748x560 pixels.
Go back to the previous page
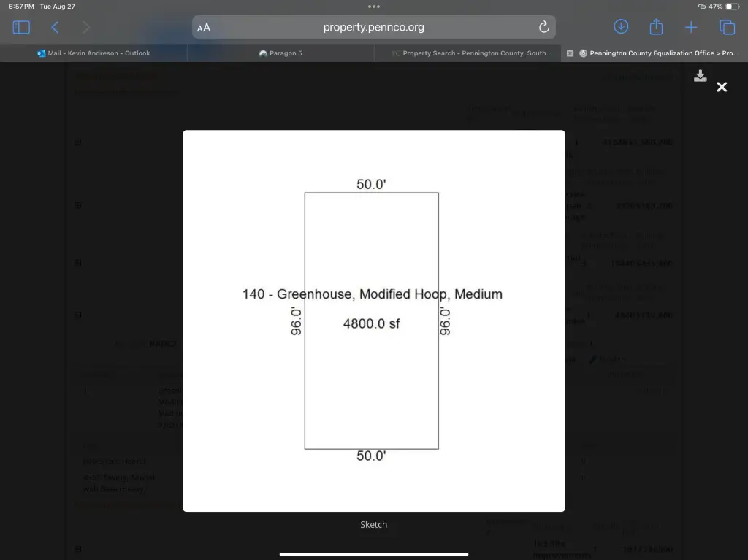(55, 28)
